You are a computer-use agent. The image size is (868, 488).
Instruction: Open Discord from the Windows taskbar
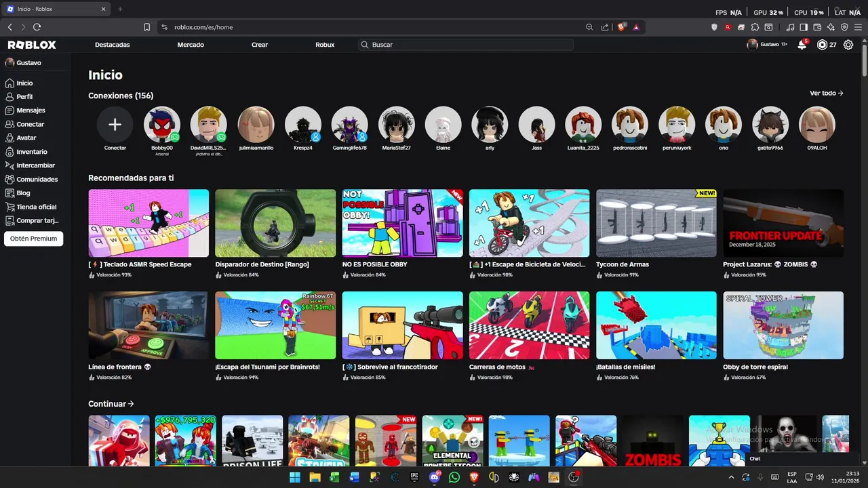click(434, 477)
